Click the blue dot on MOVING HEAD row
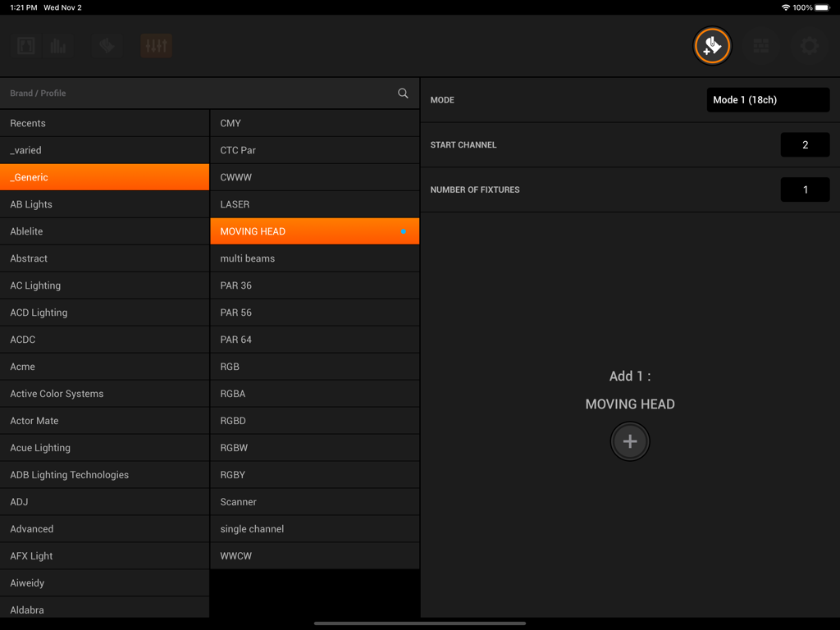Image resolution: width=840 pixels, height=630 pixels. 404,231
